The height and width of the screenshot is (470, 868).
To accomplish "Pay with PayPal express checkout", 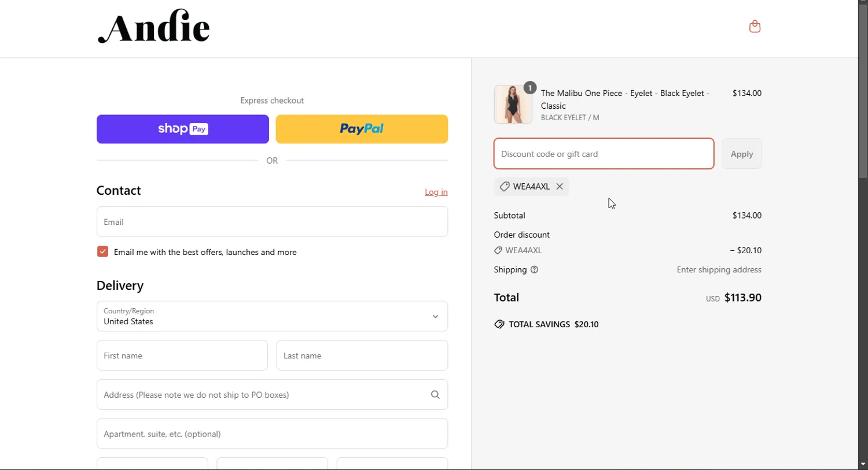I will (x=362, y=129).
